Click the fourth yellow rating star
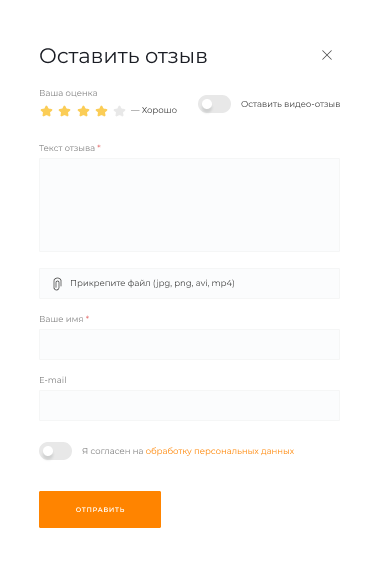This screenshot has width=380, height=571. tap(102, 111)
